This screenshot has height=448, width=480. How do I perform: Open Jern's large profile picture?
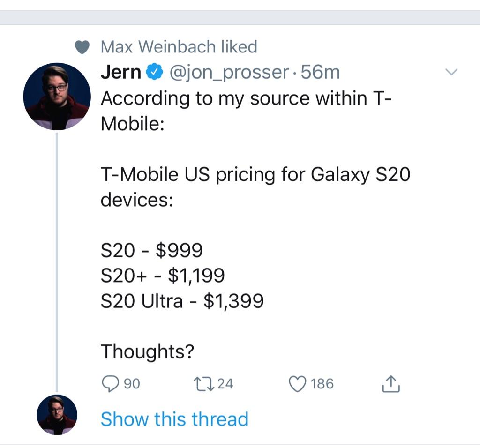(x=57, y=97)
